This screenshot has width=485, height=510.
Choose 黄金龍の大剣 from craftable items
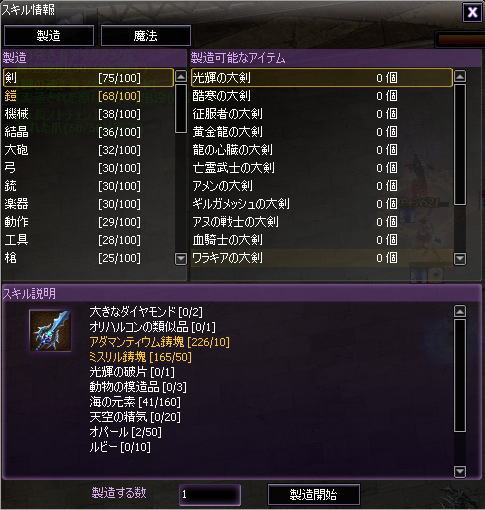322,132
